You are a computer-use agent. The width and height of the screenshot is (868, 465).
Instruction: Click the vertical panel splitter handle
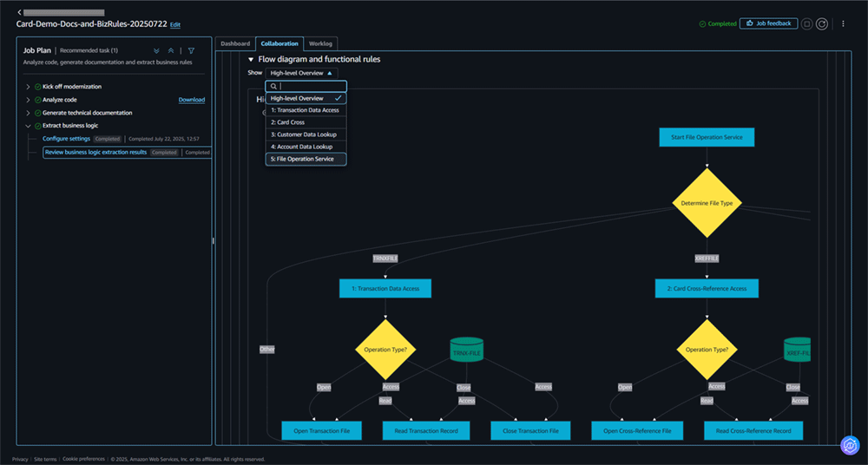click(x=214, y=241)
